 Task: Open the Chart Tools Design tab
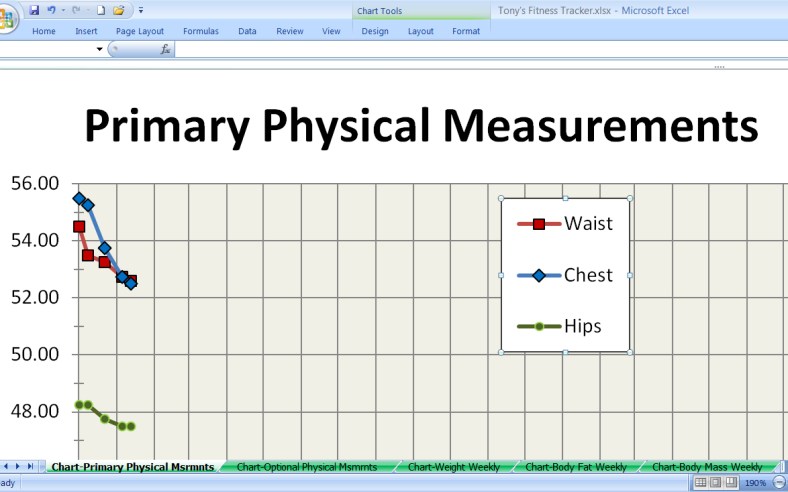tap(375, 31)
